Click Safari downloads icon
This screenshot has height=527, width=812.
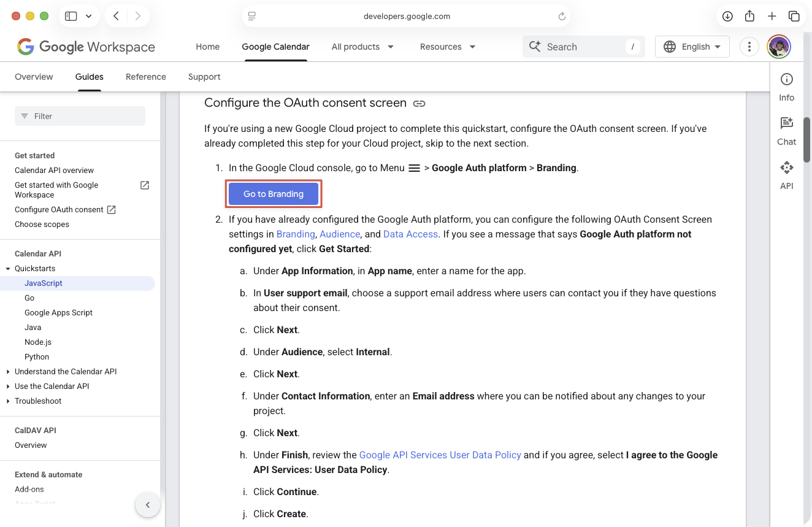[x=727, y=17]
